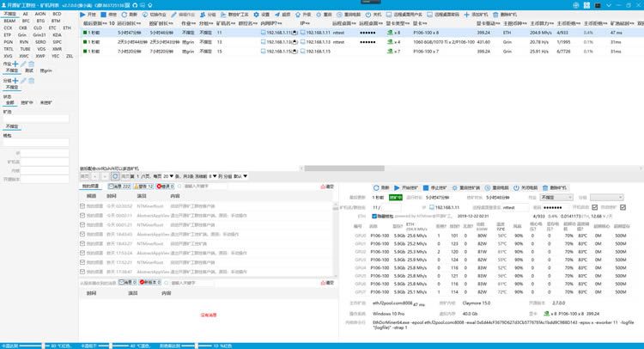Click the blue square stop icon in top toolbar

coord(104,15)
